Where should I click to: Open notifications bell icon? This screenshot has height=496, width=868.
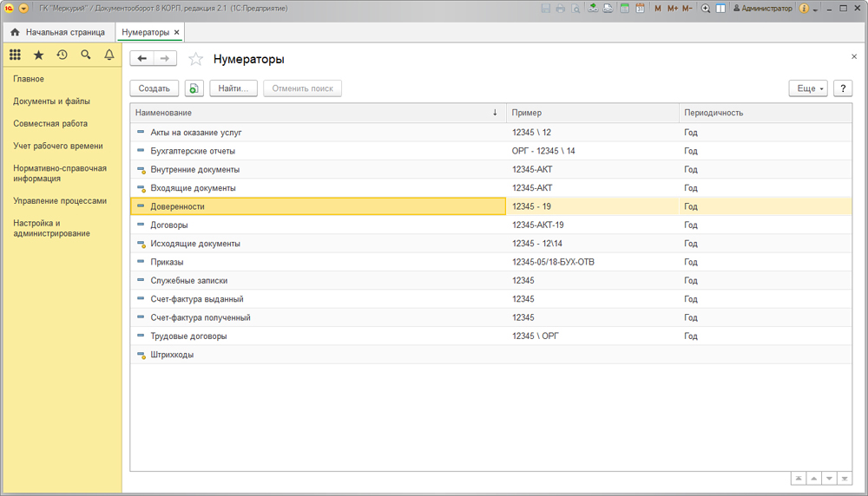109,55
